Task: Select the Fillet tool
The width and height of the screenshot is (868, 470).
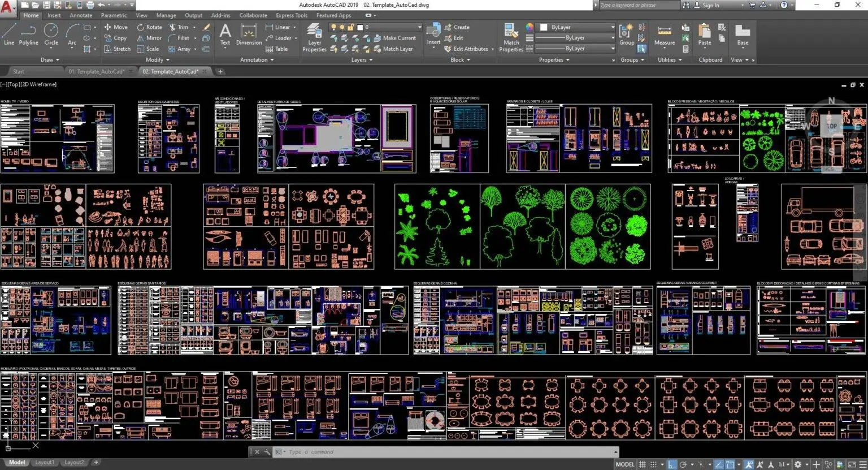Action: click(179, 38)
